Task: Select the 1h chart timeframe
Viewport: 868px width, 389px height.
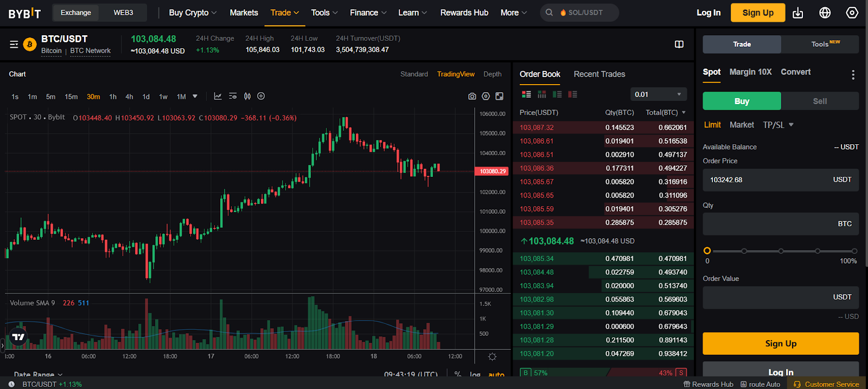Action: tap(113, 97)
